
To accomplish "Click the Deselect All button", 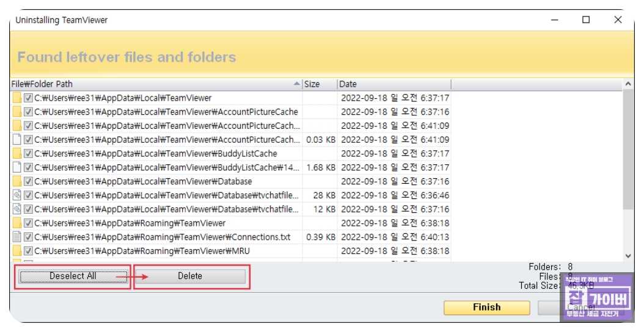I will 73,276.
